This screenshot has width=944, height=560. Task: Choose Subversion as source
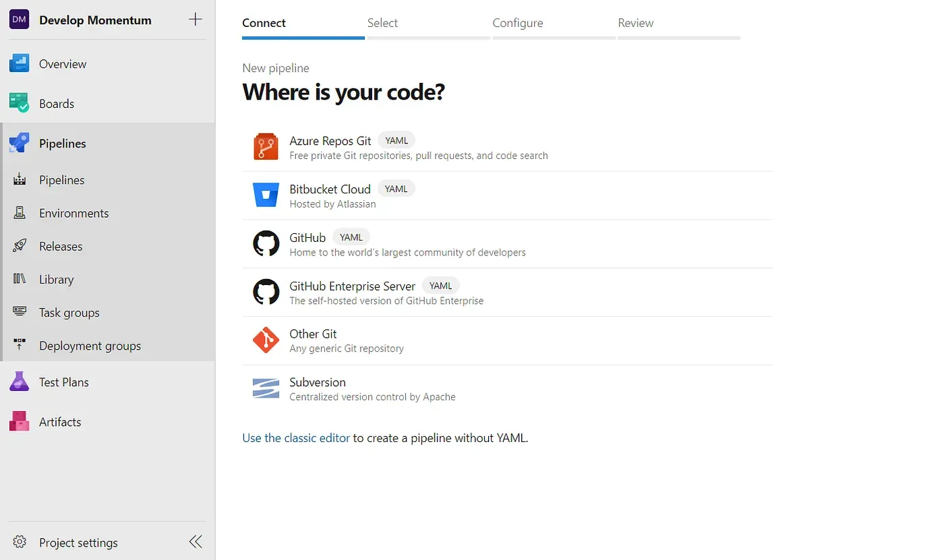pyautogui.click(x=507, y=389)
